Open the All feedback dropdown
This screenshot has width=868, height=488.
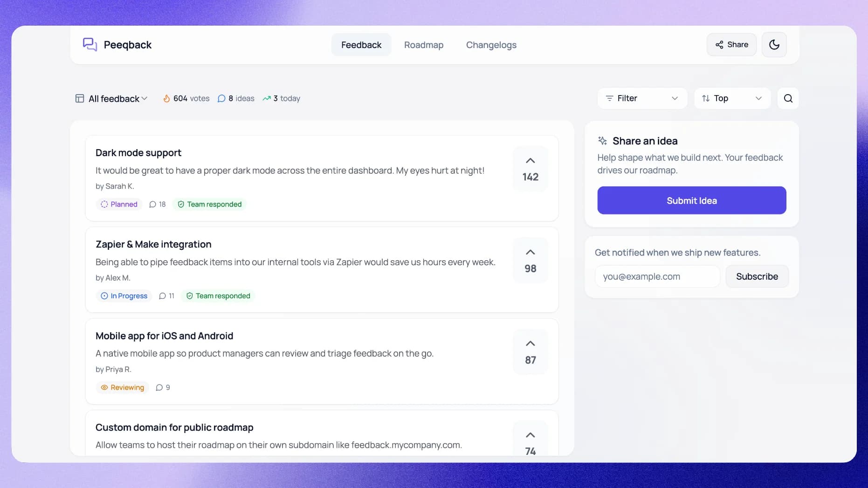[111, 98]
